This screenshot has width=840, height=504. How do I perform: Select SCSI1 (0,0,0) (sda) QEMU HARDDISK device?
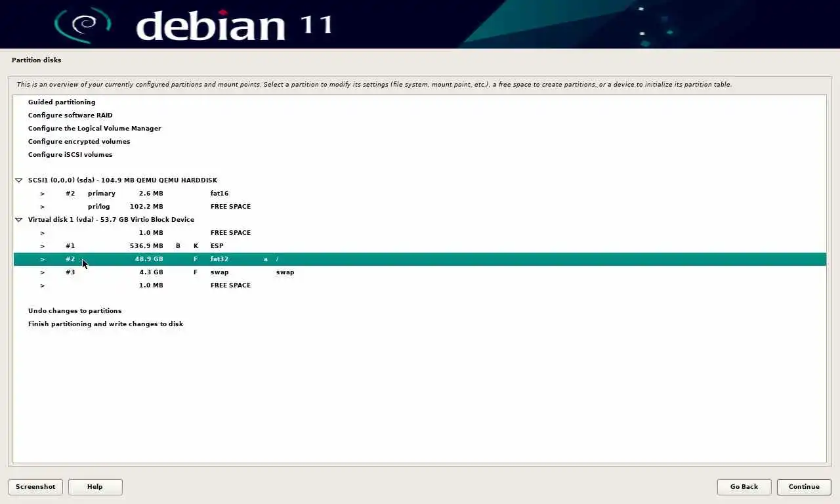420,180
